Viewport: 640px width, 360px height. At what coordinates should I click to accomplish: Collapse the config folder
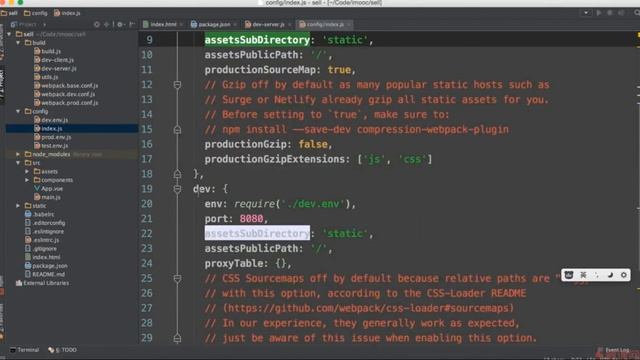(x=18, y=111)
